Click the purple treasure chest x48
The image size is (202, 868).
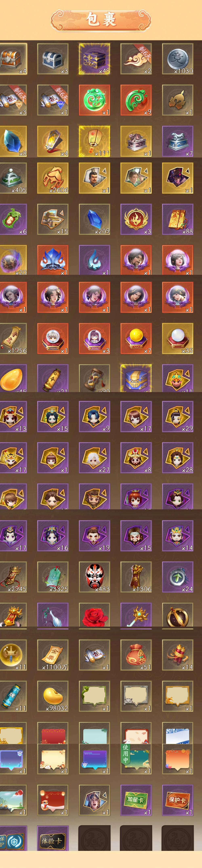pos(94,59)
